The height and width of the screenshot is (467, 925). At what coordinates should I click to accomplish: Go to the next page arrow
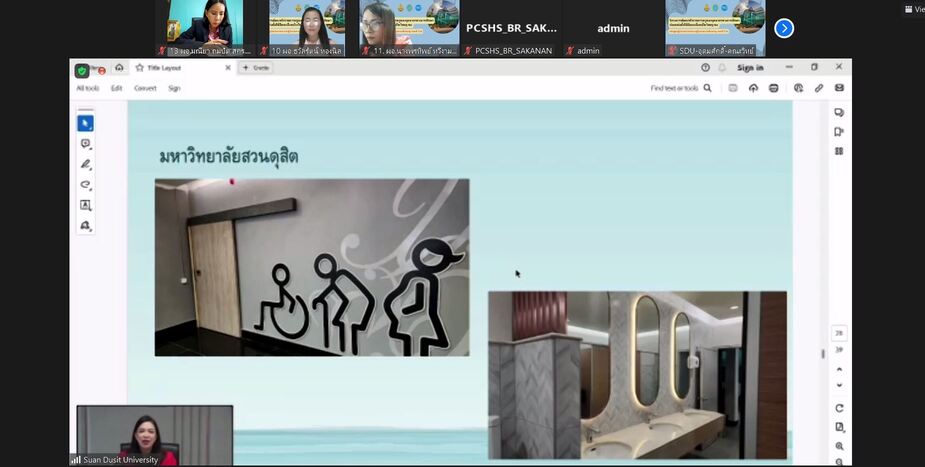pos(839,385)
